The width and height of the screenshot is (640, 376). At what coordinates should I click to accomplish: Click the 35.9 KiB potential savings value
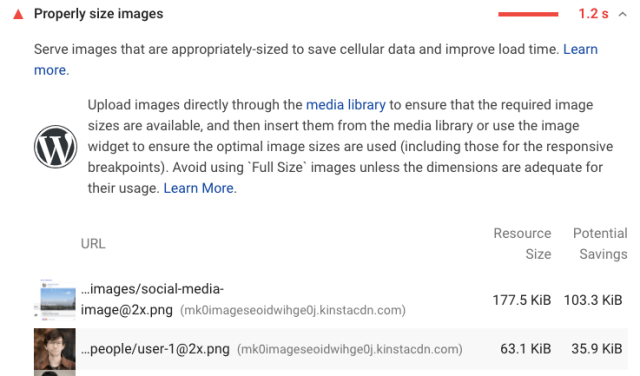click(597, 349)
